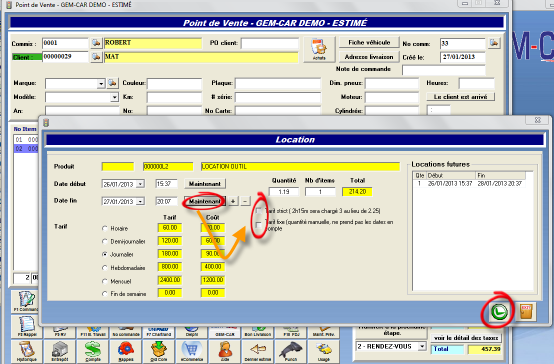Screen dimensions: 554x364
Task: Open the Modèle dropdown
Action: pyautogui.click(x=114, y=97)
